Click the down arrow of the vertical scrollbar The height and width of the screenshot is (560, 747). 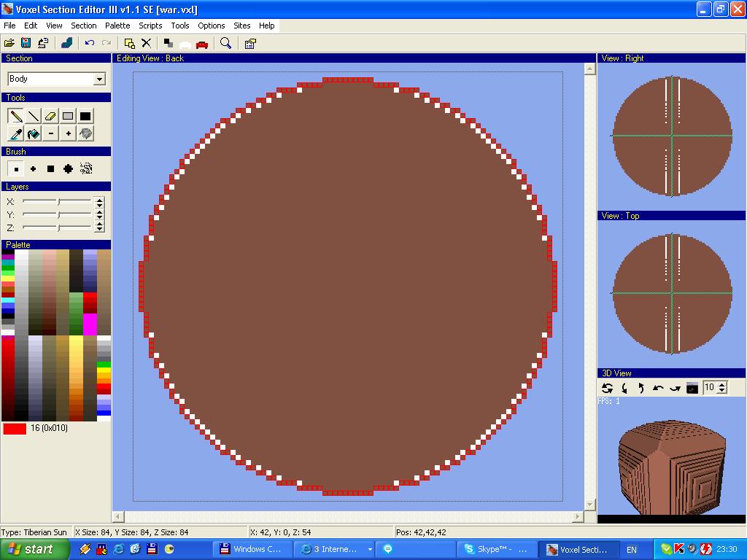click(x=589, y=505)
